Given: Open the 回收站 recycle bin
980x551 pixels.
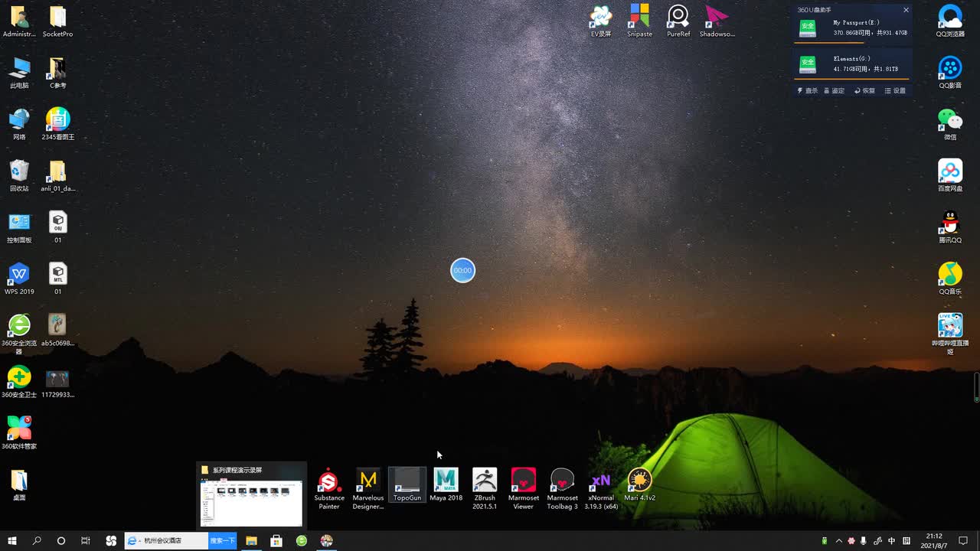Looking at the screenshot, I should click(x=19, y=175).
